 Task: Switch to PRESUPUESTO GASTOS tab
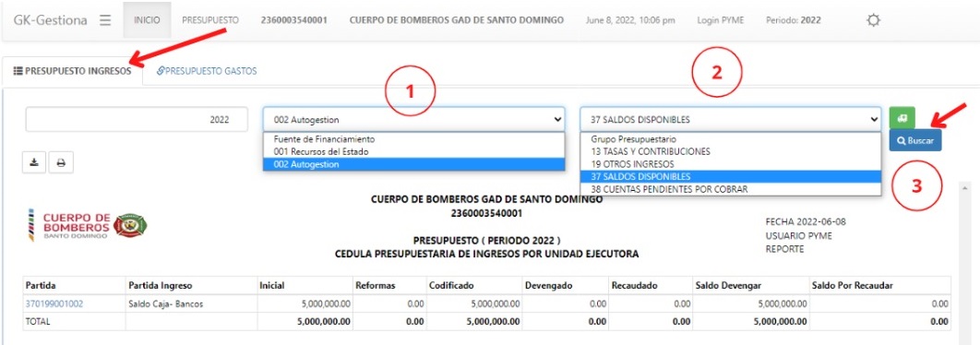[x=207, y=71]
